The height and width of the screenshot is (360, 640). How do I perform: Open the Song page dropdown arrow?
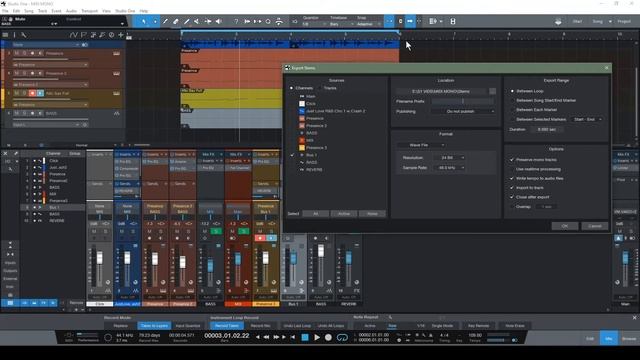(x=610, y=21)
